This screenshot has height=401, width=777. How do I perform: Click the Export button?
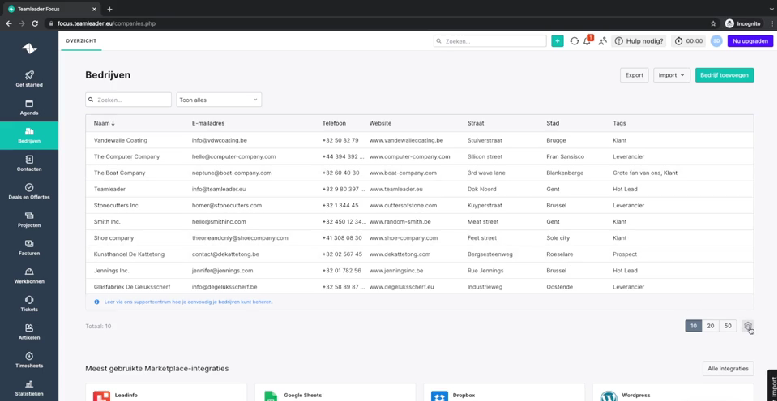[634, 75]
